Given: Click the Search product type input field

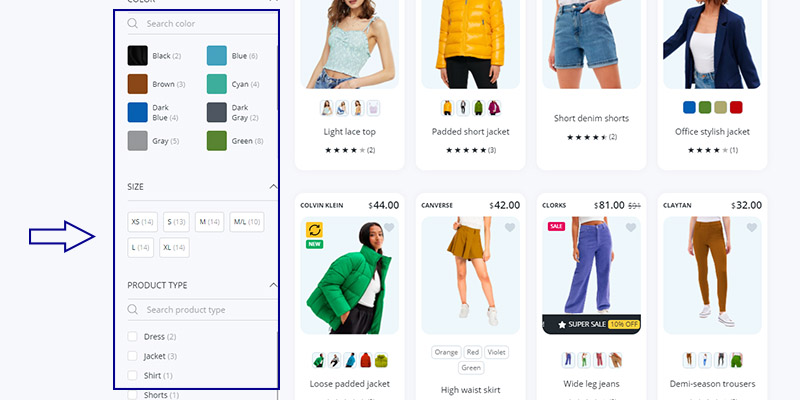Looking at the screenshot, I should click(x=203, y=310).
